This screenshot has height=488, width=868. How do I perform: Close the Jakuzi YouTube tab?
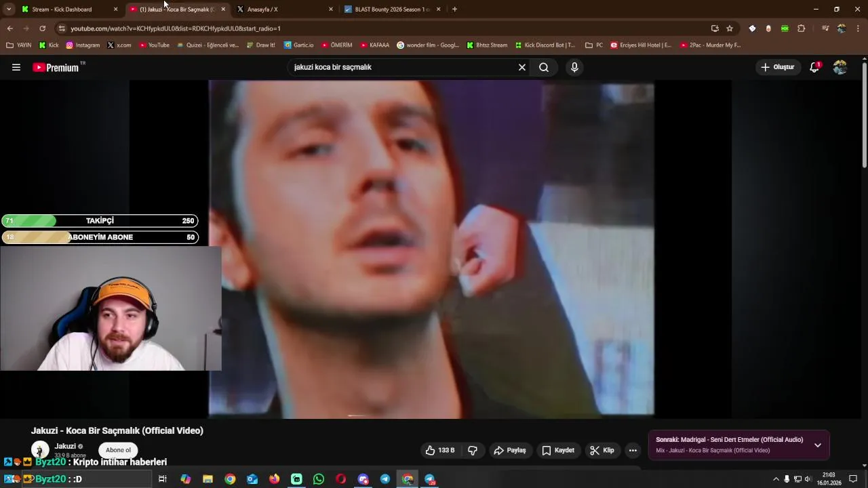point(223,9)
